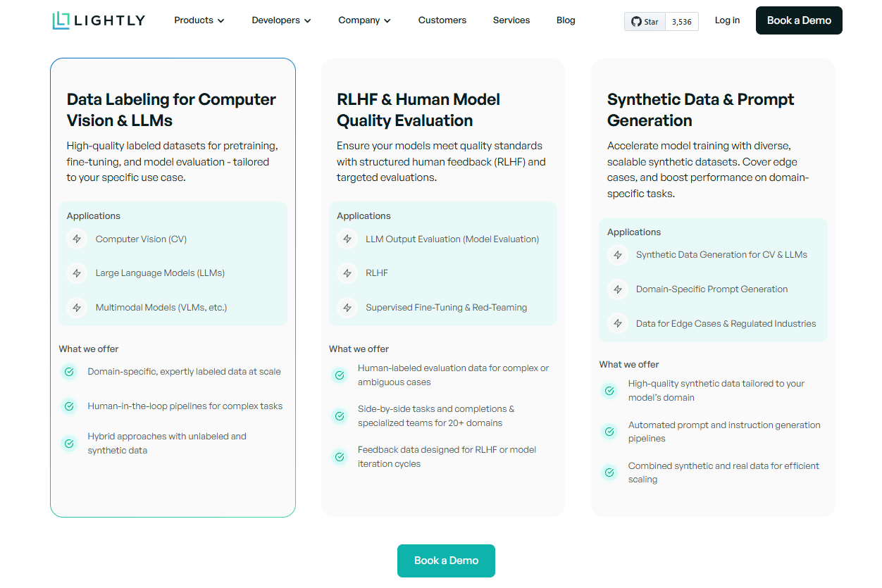Click the Log in link
The width and height of the screenshot is (882, 588).
click(x=727, y=20)
